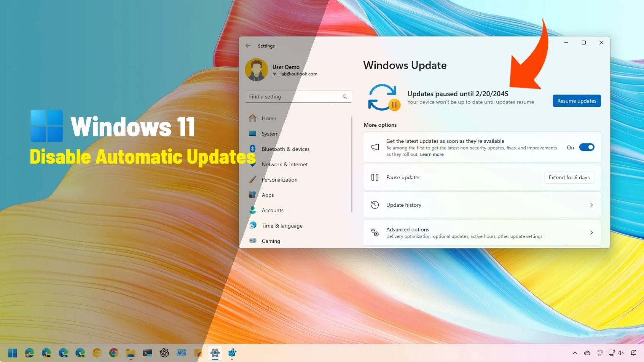Open ChatGPT from the taskbar
Viewport: 644px width, 362px height.
coord(164,353)
